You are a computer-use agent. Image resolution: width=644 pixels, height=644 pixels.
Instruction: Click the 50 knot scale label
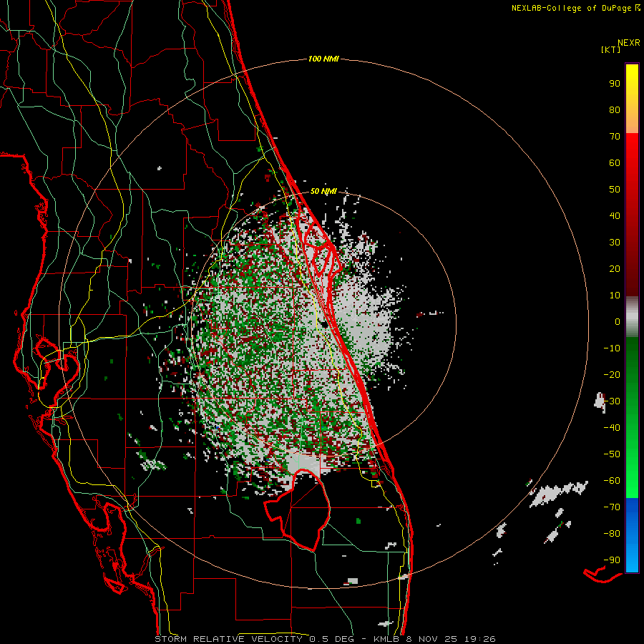(x=615, y=190)
